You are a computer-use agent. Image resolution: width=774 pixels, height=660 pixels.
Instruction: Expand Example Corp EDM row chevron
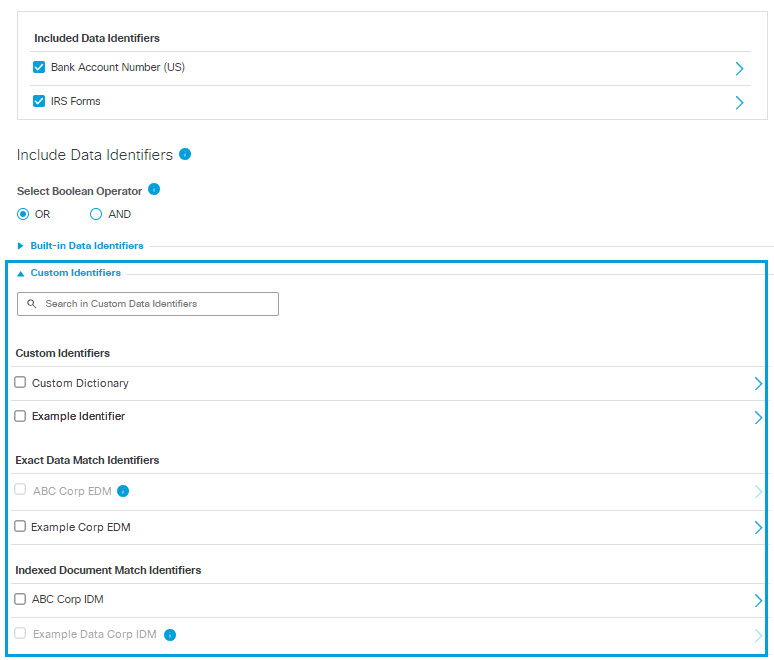tap(758, 527)
